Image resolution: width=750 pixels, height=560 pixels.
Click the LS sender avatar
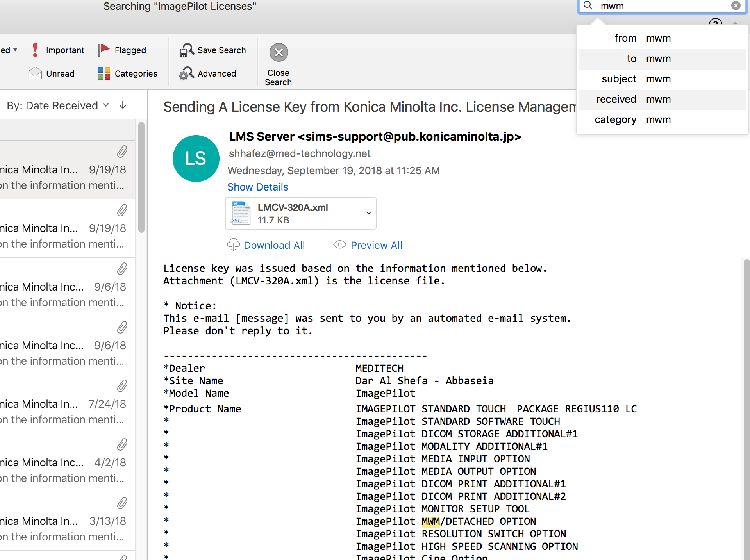(x=196, y=158)
